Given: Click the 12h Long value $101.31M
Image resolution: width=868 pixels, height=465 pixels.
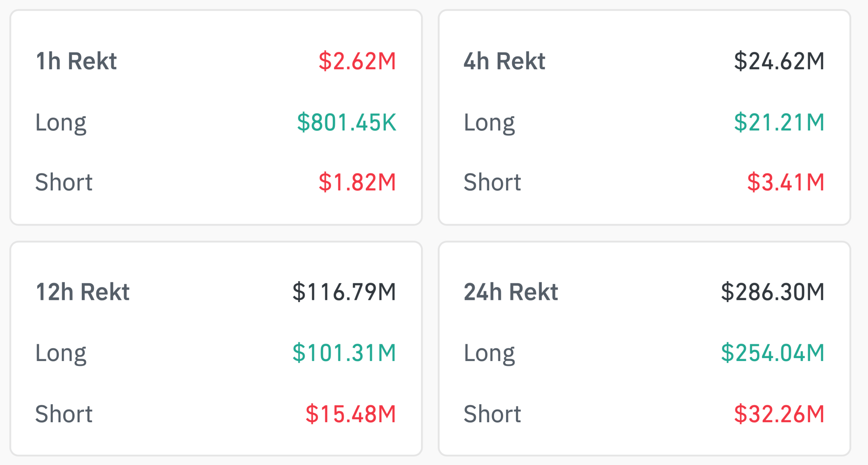Looking at the screenshot, I should pyautogui.click(x=344, y=353).
